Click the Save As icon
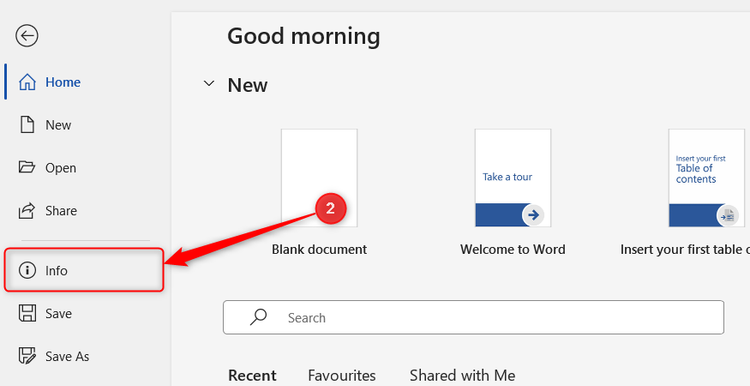Viewport: 750px width, 386px height. [27, 356]
